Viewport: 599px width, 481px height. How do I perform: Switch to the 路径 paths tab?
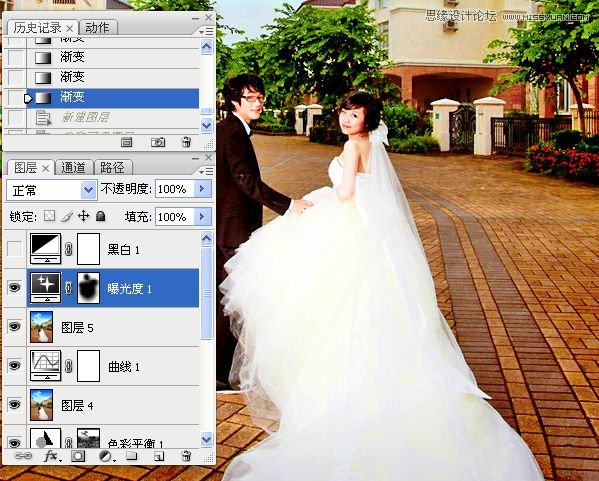pos(112,168)
